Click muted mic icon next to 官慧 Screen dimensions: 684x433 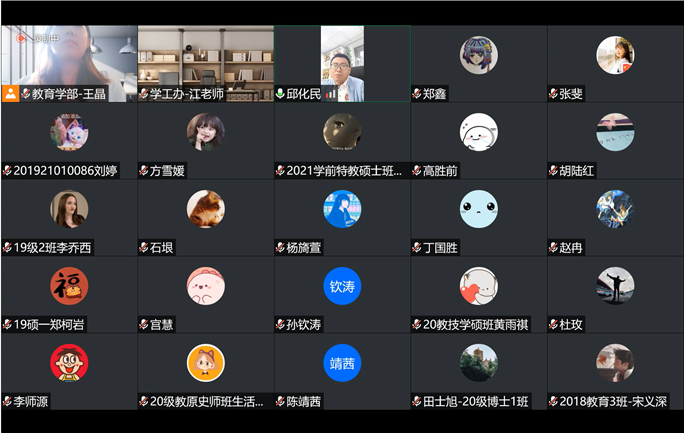(x=144, y=324)
